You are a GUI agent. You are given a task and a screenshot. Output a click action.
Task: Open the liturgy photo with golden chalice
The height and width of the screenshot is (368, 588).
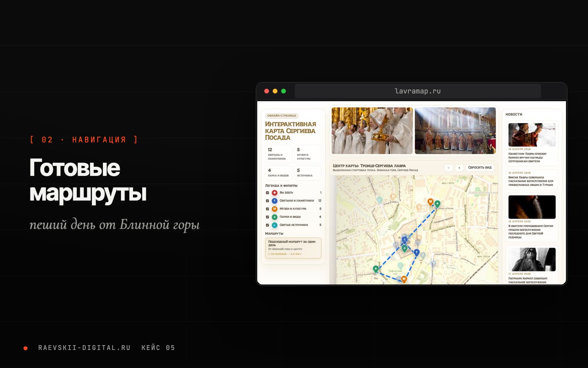click(x=372, y=131)
